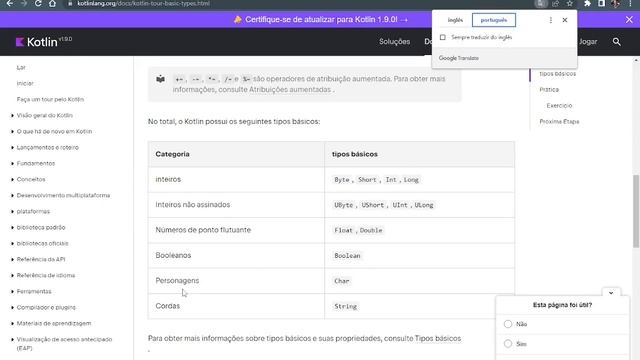Open Google Translate options three-dot menu
640x360 pixels.
(x=551, y=20)
